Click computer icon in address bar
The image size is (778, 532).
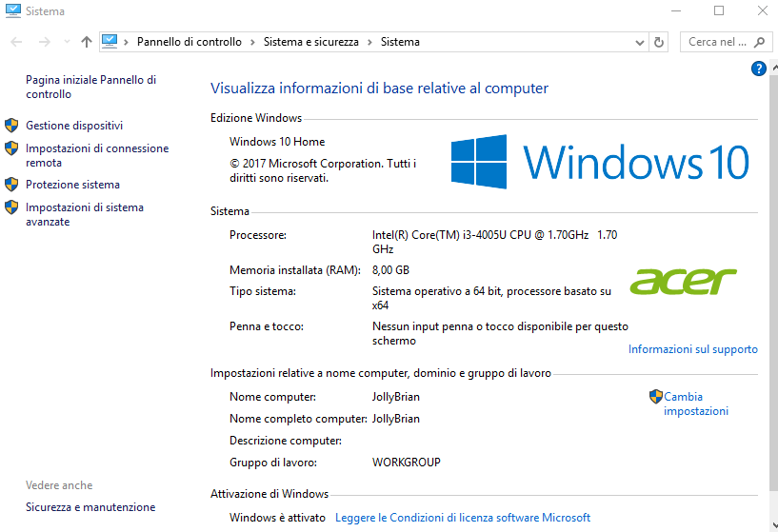[110, 42]
